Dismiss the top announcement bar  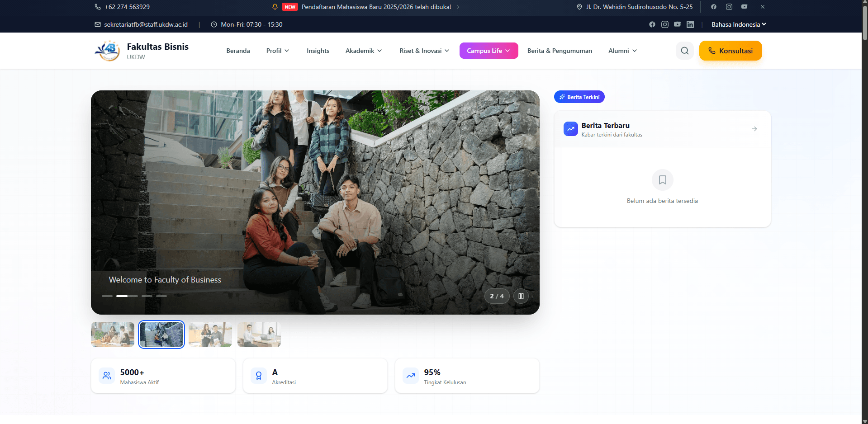(762, 7)
